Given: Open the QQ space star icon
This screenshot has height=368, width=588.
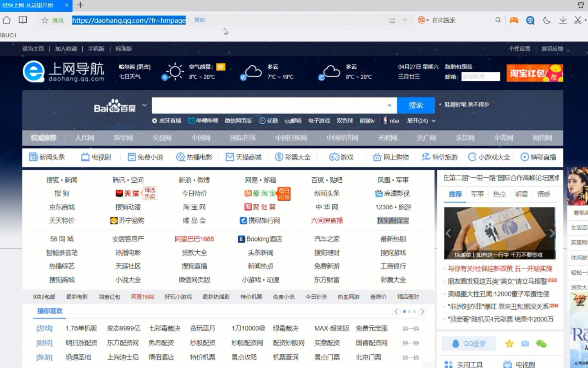Looking at the screenshot, I should point(509,343).
